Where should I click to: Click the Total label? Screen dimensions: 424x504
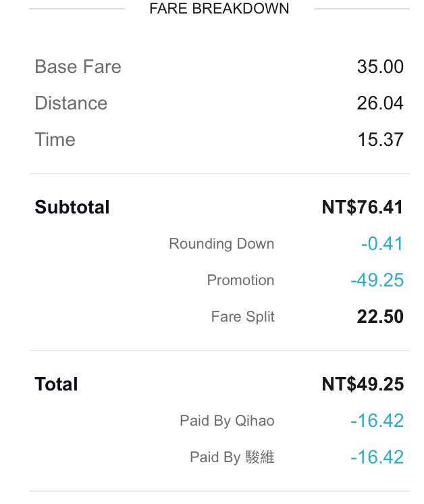56,384
